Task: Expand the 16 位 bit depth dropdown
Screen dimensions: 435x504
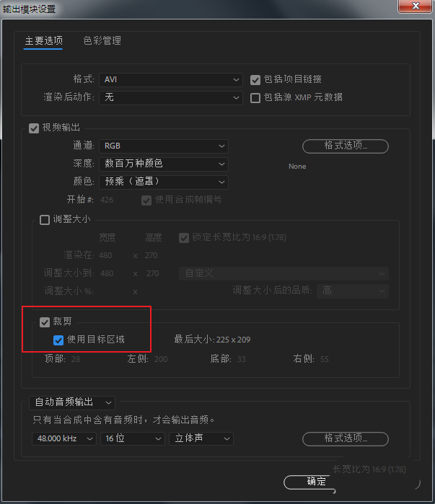Action: point(133,438)
